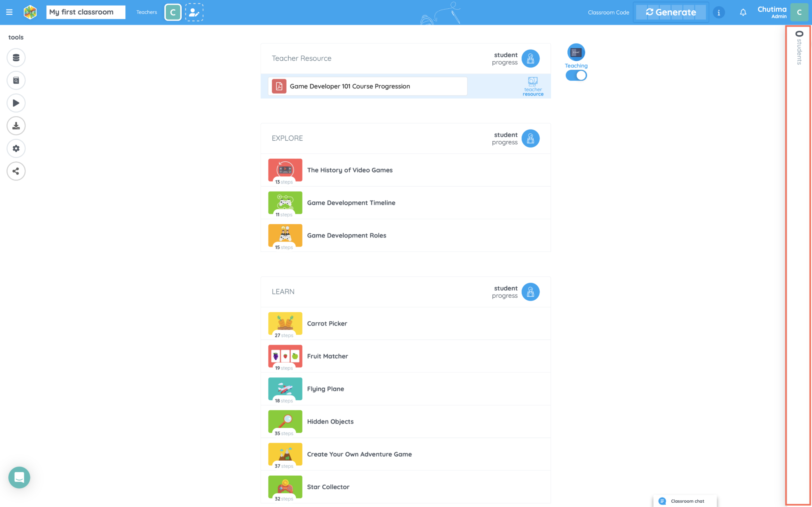The height and width of the screenshot is (507, 812).
Task: Toggle the Teaching switch off
Action: click(576, 75)
